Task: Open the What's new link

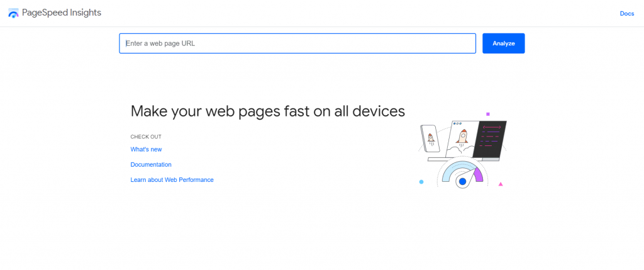Action: tap(146, 149)
